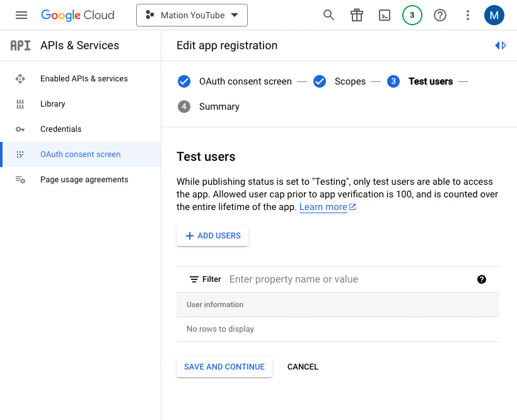
Task: Go to the Scopes step
Action: tap(350, 81)
